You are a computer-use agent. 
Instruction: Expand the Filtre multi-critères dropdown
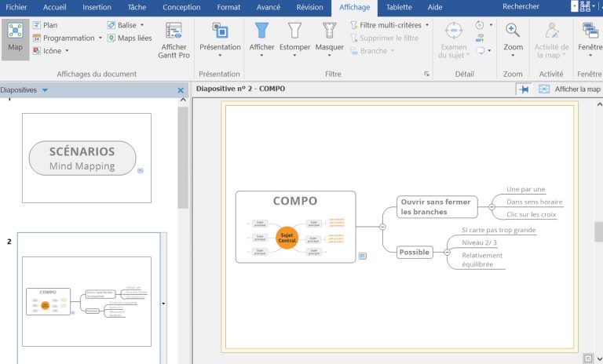click(427, 25)
